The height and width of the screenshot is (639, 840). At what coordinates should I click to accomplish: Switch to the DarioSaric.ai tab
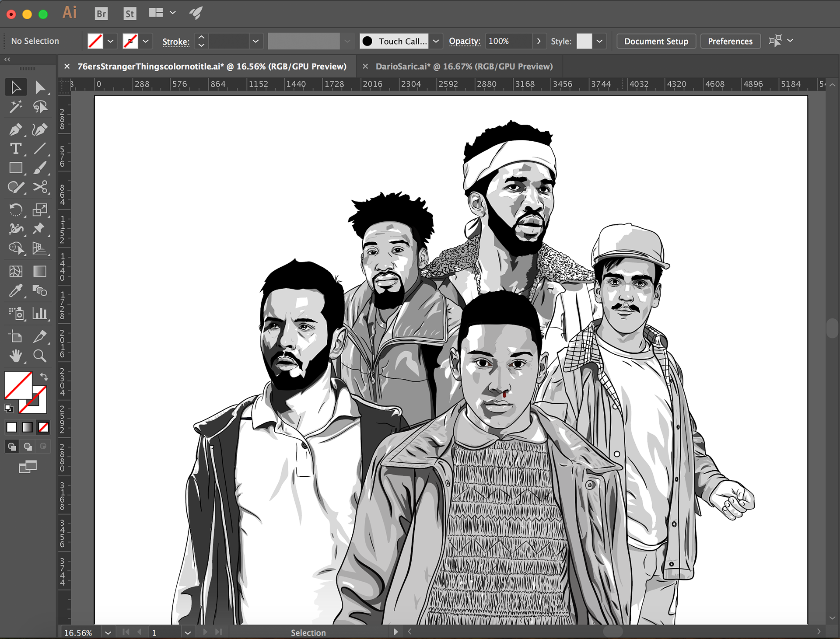pos(464,66)
